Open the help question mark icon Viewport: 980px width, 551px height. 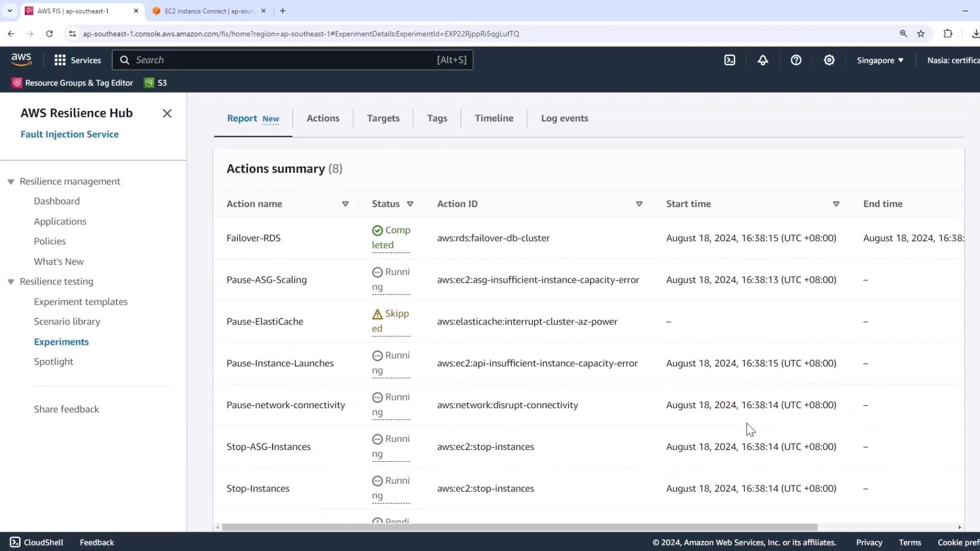pyautogui.click(x=796, y=60)
